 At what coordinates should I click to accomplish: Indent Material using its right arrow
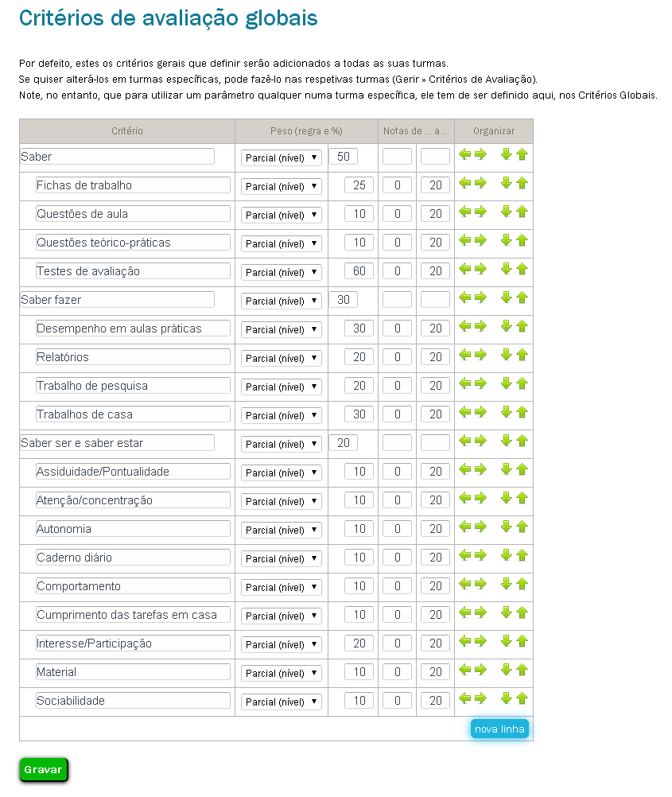click(x=480, y=670)
